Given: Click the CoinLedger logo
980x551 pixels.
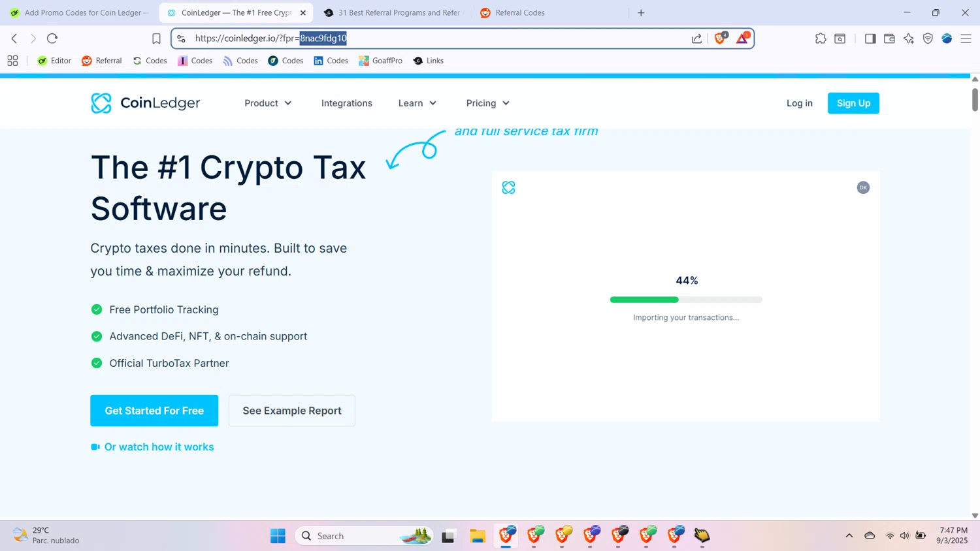Looking at the screenshot, I should pyautogui.click(x=146, y=103).
